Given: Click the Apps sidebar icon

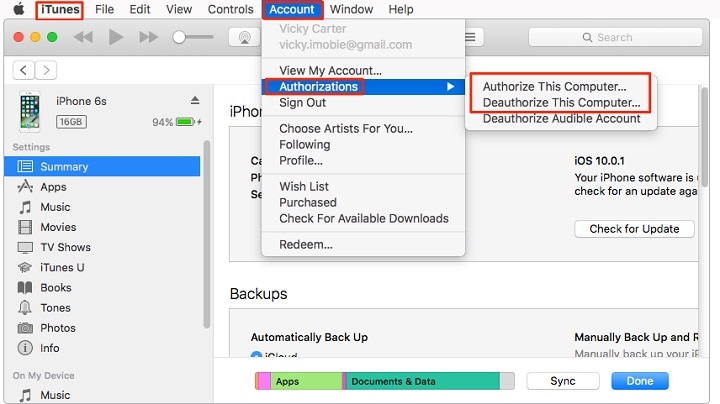Looking at the screenshot, I should click(x=25, y=186).
